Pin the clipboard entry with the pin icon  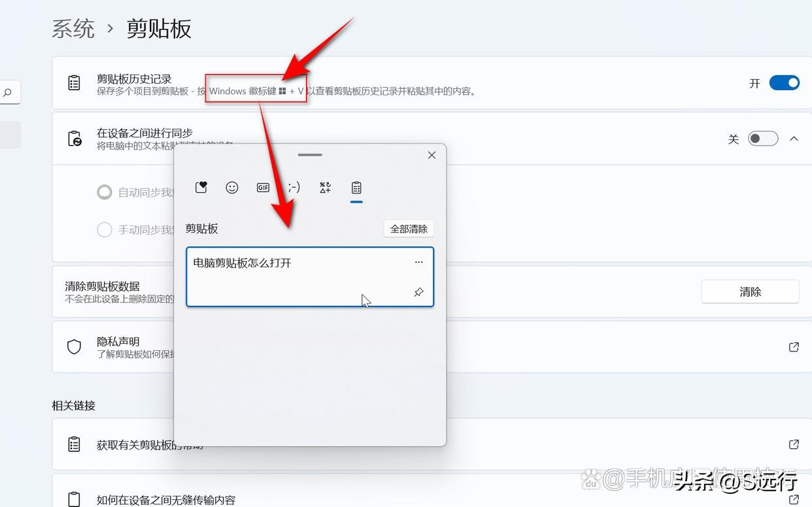click(418, 292)
